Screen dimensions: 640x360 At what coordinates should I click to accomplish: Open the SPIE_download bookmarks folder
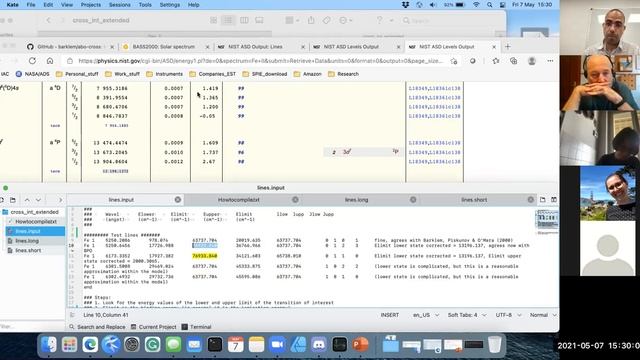click(264, 74)
